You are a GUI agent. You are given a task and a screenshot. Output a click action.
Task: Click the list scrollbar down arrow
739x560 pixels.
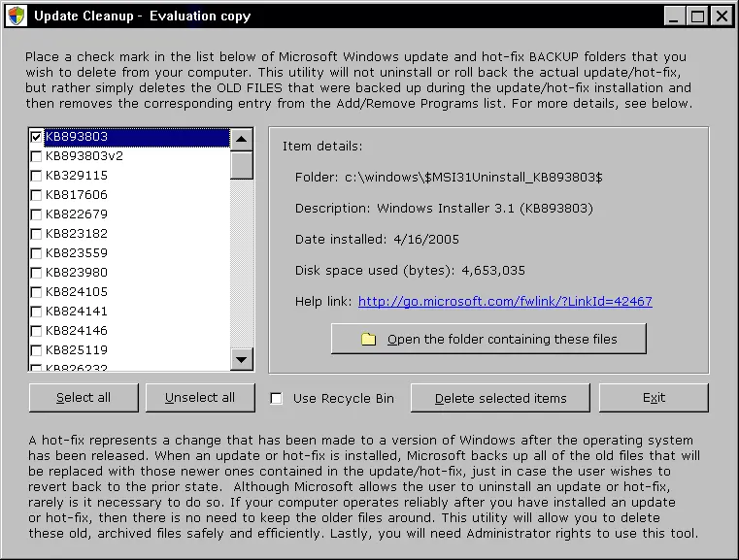click(241, 360)
